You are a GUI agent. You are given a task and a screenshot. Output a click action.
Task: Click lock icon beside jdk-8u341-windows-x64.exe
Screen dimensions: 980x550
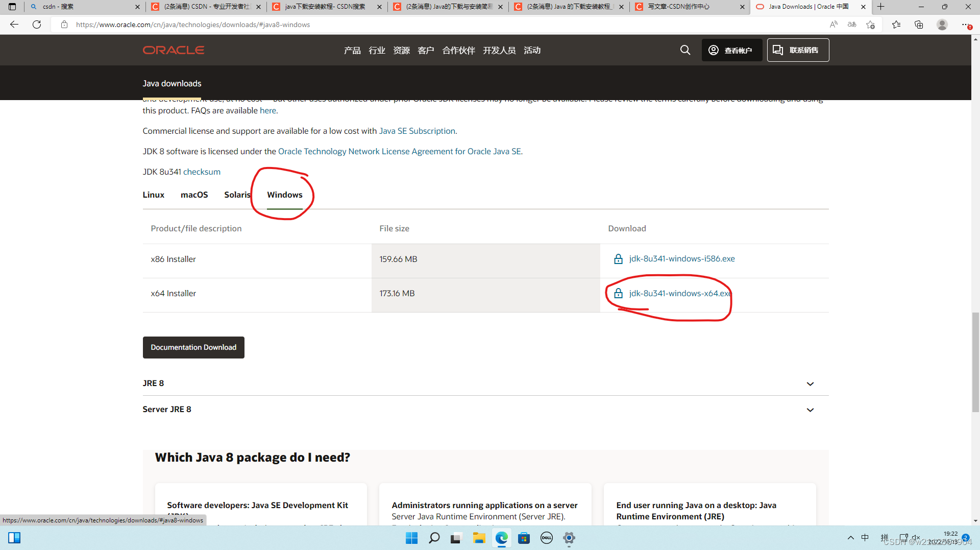618,293
